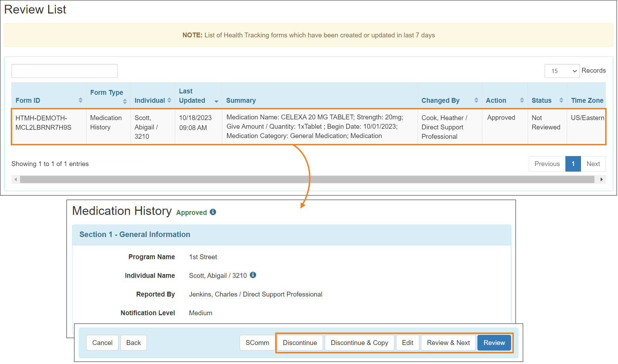Sort by Individual column arrows
This screenshot has height=364, width=618.
[169, 100]
